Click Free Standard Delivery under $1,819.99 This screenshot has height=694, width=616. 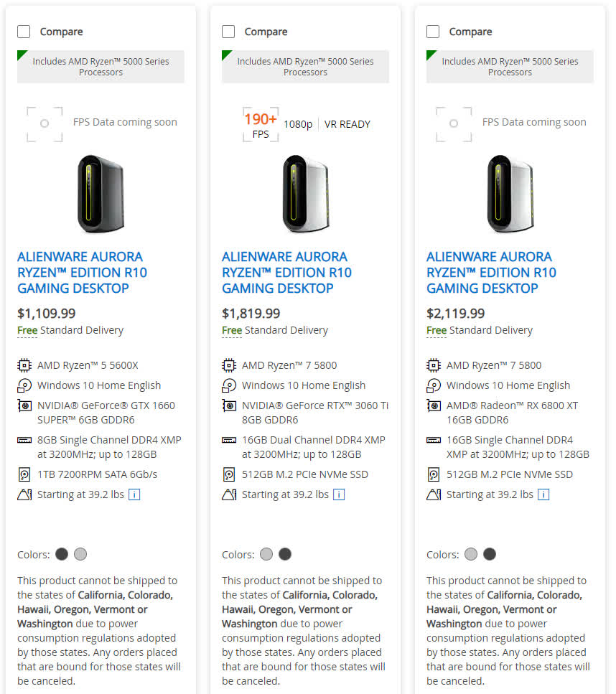coord(275,330)
